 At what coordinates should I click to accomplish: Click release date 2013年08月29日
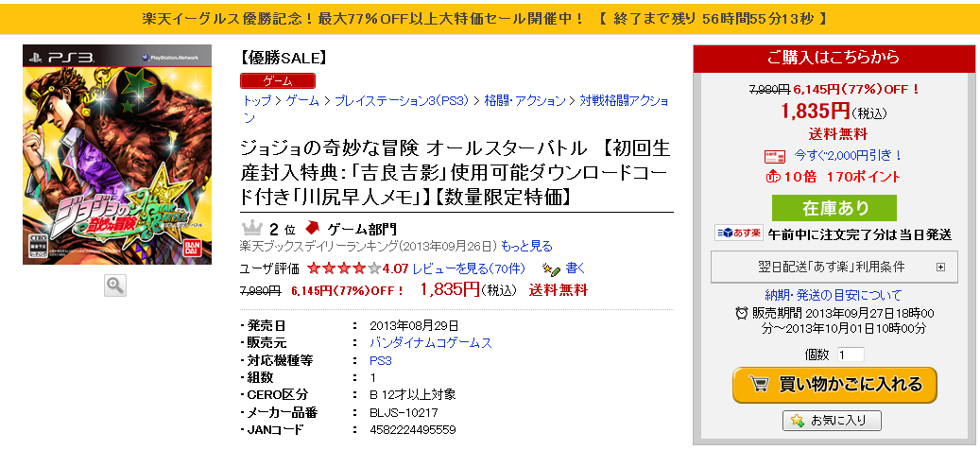(x=414, y=325)
